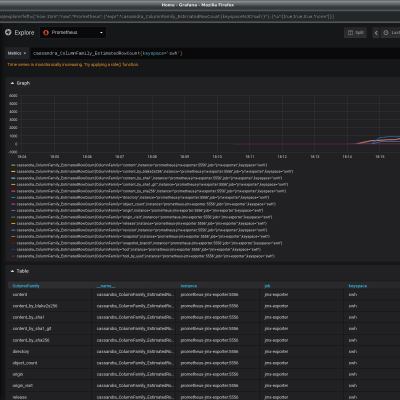Click graph plot area near 18:15 lines

tap(380, 140)
